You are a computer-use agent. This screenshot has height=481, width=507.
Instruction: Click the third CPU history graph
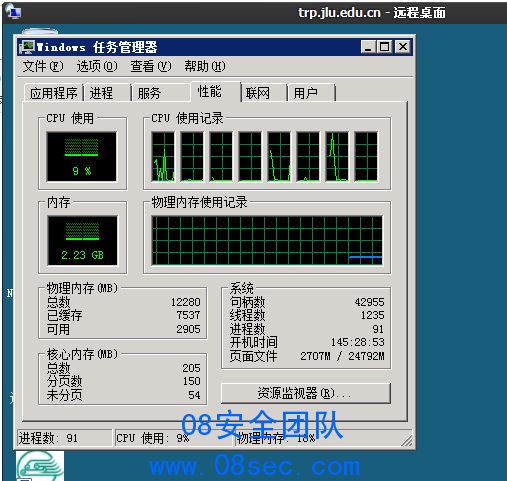click(x=221, y=156)
